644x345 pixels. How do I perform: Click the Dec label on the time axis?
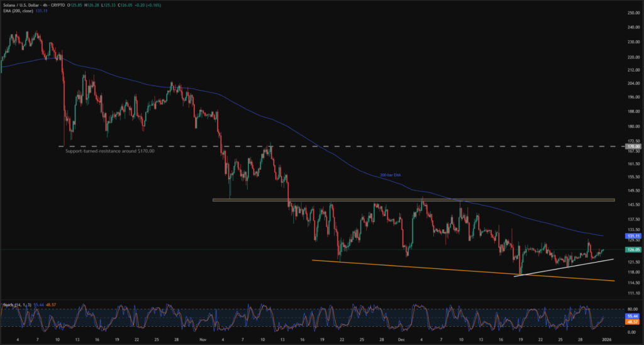click(401, 340)
